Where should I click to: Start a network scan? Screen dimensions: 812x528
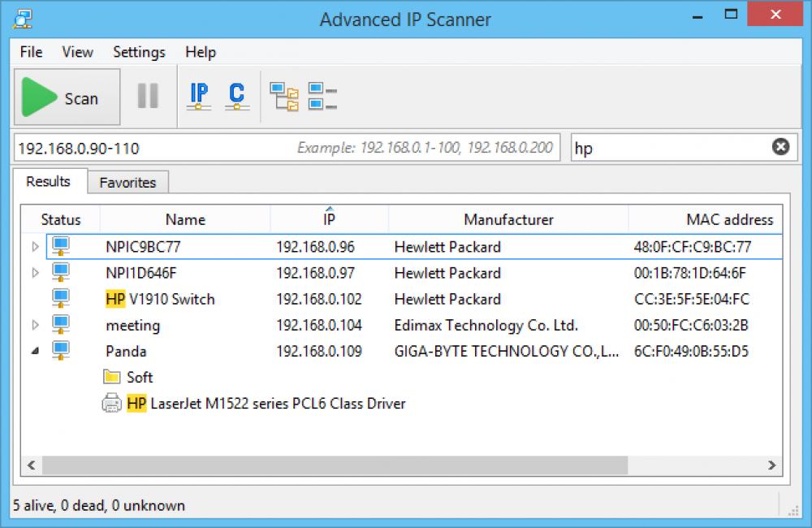click(67, 96)
